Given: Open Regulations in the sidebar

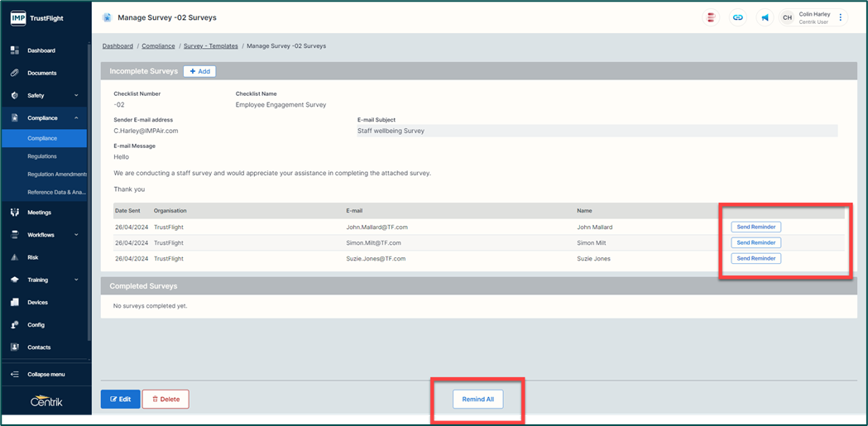Looking at the screenshot, I should tap(42, 156).
